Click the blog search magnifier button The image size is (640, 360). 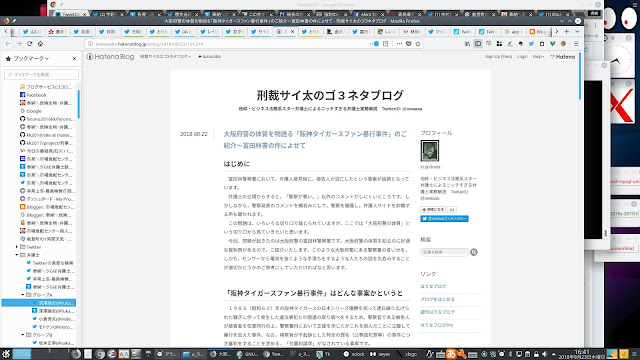[x=473, y=252]
